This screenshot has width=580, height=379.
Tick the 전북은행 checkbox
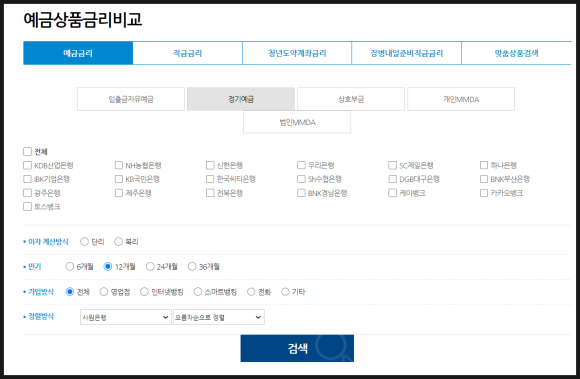(210, 193)
